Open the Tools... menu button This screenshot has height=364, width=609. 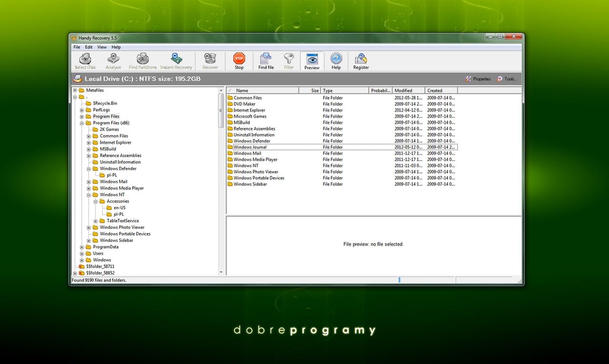coord(507,79)
